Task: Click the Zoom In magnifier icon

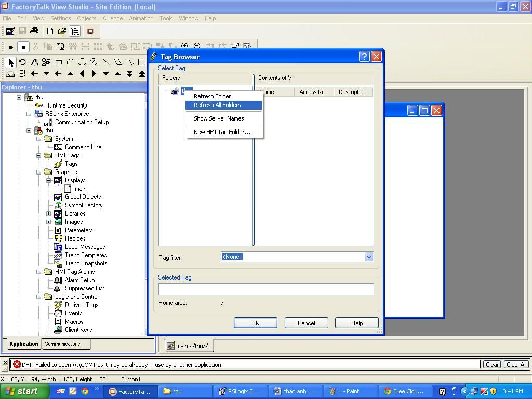Action: click(184, 46)
